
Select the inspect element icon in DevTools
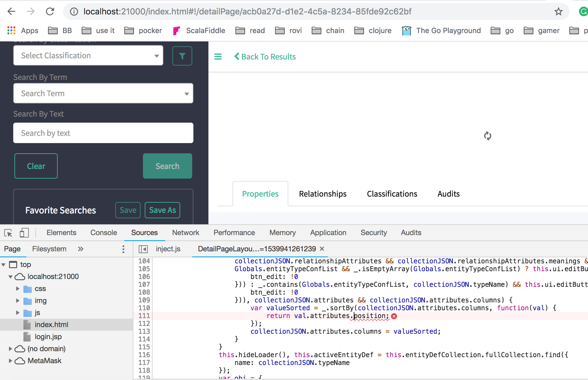tap(8, 232)
